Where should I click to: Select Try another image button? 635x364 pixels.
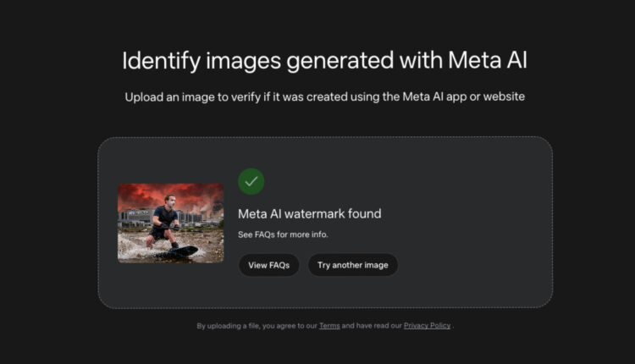point(353,265)
